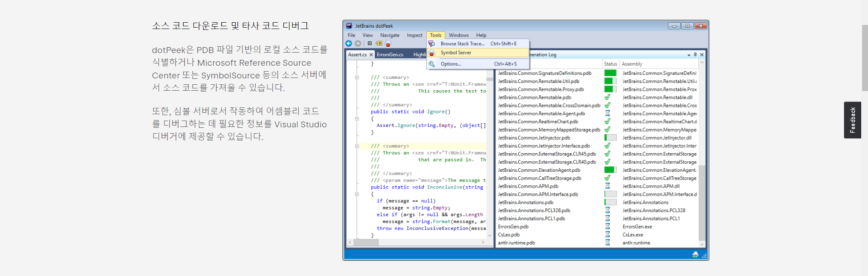
Task: Click green checkmark for Remotable.pdb row
Action: (x=607, y=97)
